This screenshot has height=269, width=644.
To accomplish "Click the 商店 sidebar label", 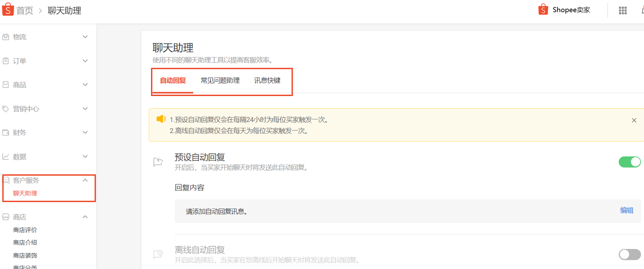I will click(x=20, y=217).
